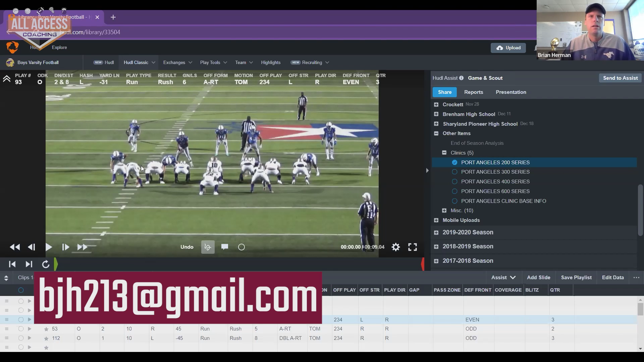Screen dimensions: 644x362
Task: Expand the 2017-2018 Season section
Action: click(x=436, y=261)
